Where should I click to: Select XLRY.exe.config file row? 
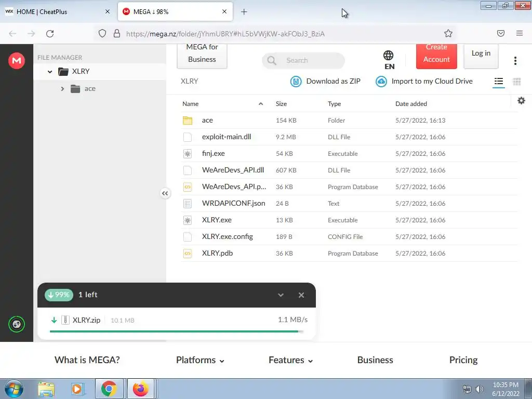349,237
